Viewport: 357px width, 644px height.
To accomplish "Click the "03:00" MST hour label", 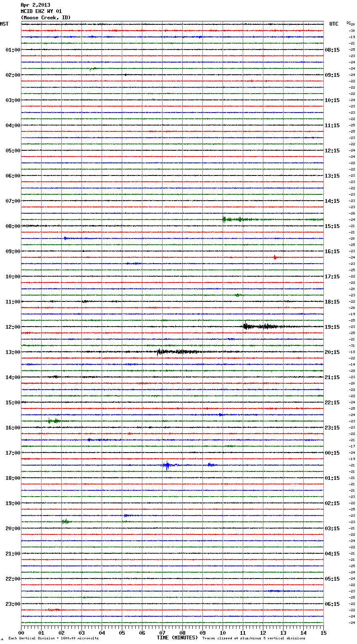I will point(13,100).
